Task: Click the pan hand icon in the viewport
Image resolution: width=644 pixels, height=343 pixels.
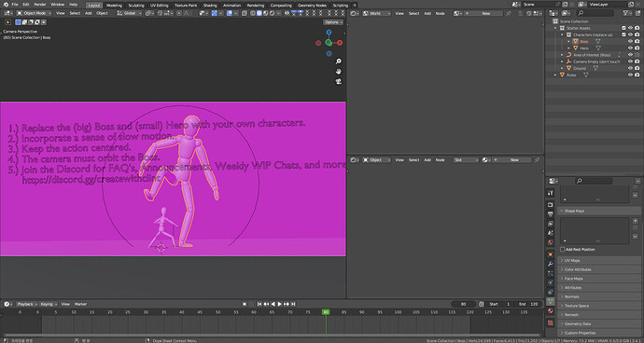Action: click(x=339, y=72)
